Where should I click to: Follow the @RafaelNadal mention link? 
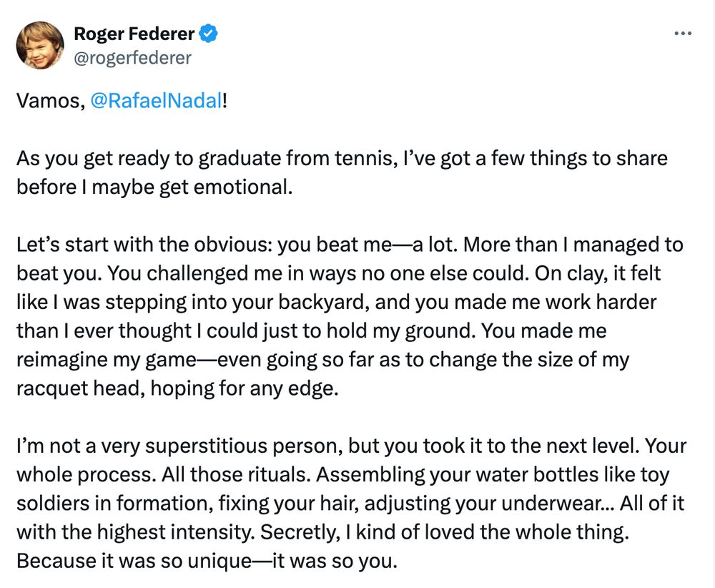coord(156,101)
